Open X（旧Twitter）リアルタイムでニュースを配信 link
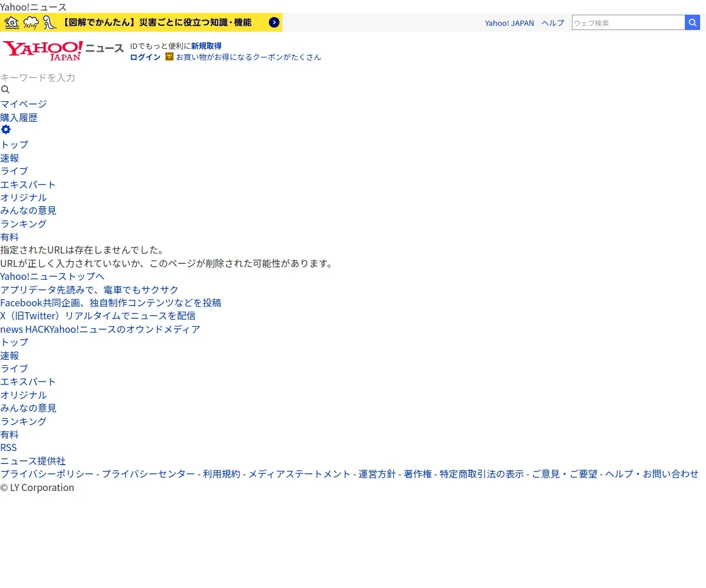 [98, 316]
